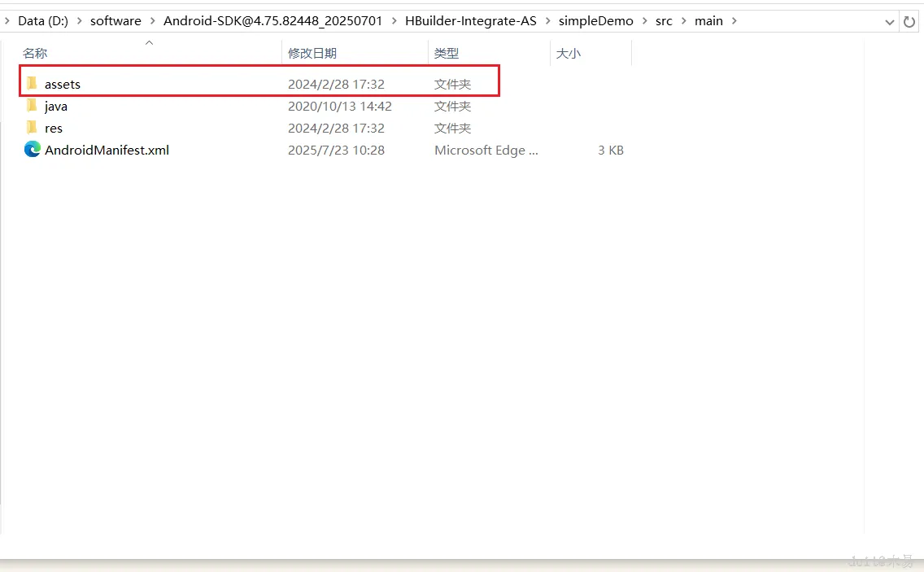Expand the chevron after Data (D:)
The image size is (924, 572).
(x=80, y=21)
